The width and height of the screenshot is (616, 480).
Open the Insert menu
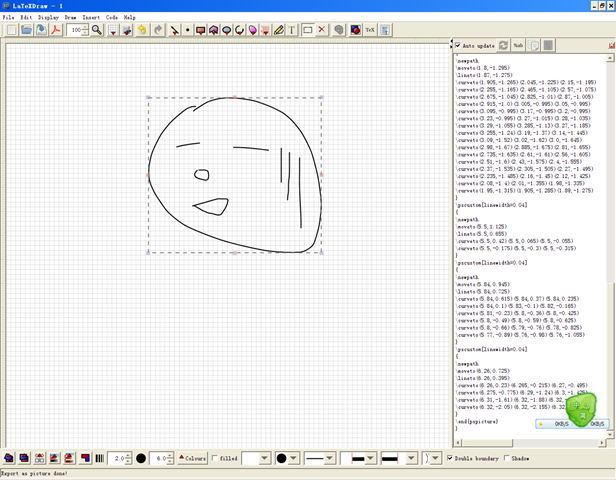(x=91, y=17)
